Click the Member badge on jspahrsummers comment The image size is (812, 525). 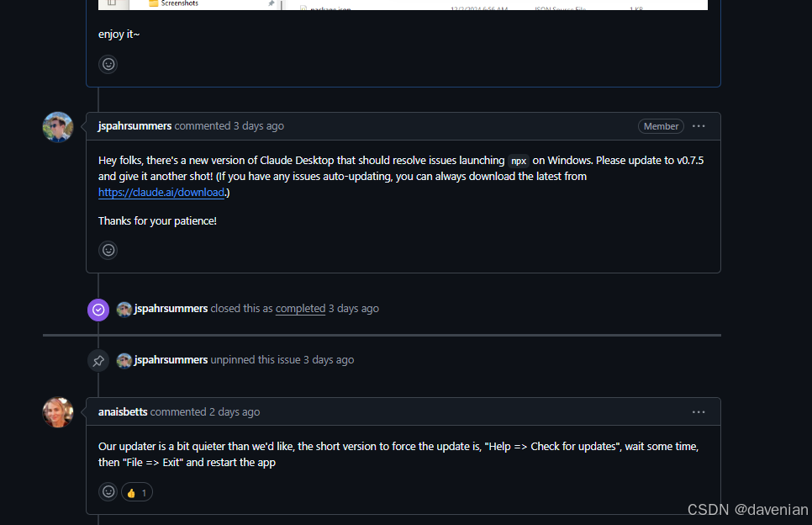pyautogui.click(x=661, y=126)
